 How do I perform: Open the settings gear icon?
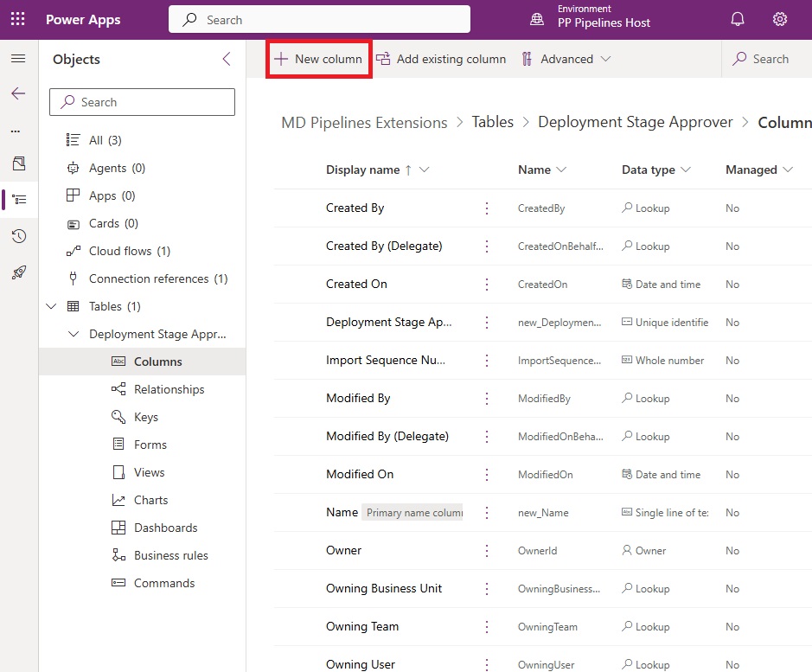pos(779,19)
